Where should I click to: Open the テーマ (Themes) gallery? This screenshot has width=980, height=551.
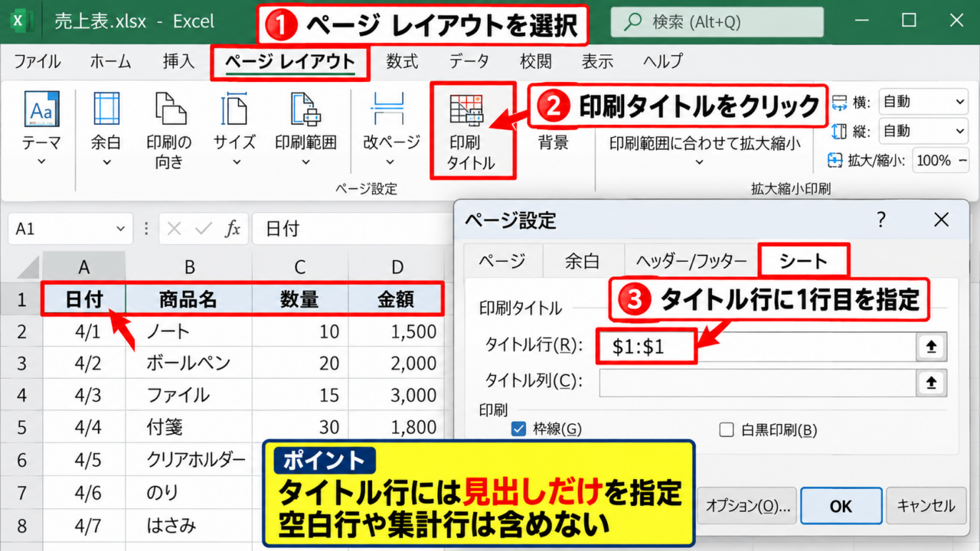[x=41, y=129]
